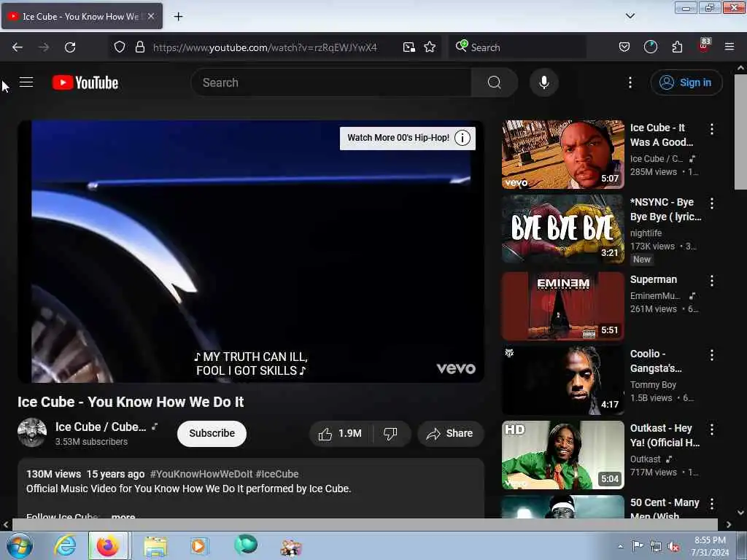Open picture-in-picture icon in address bar
747x560 pixels.
[409, 47]
